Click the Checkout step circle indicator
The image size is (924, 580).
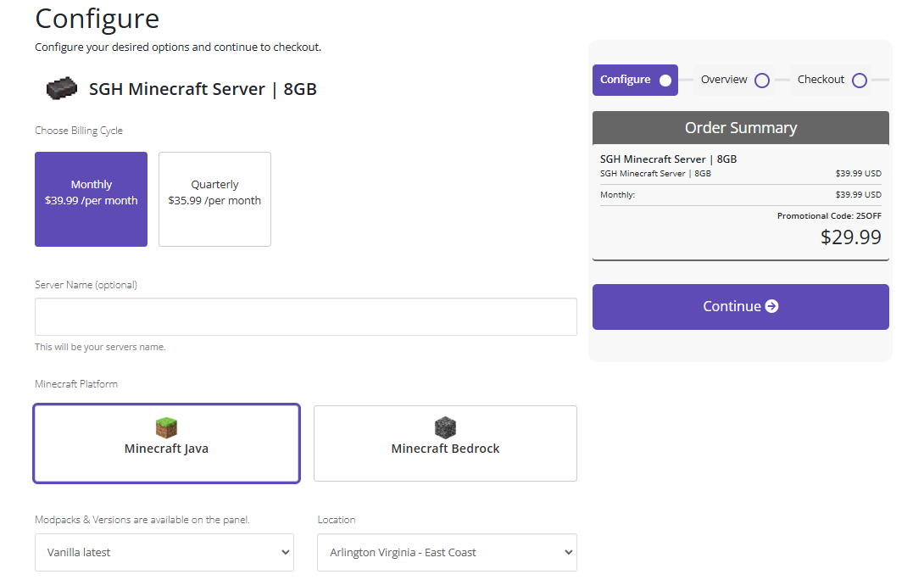click(859, 80)
